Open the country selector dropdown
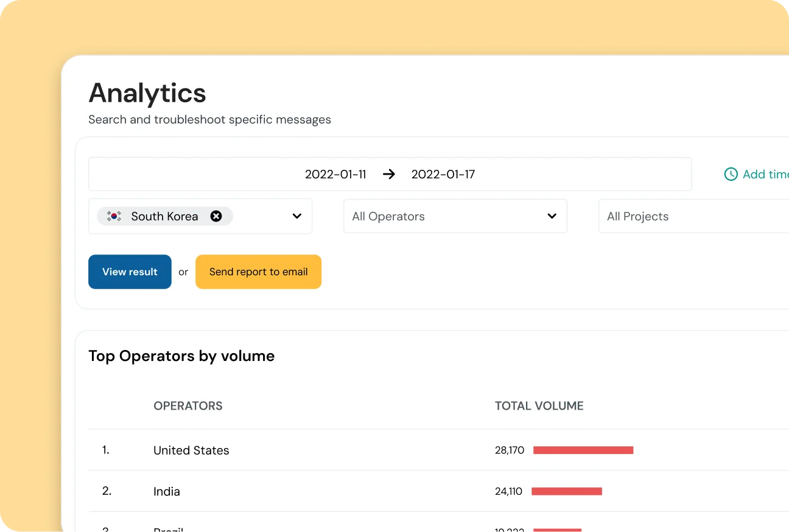 click(296, 216)
